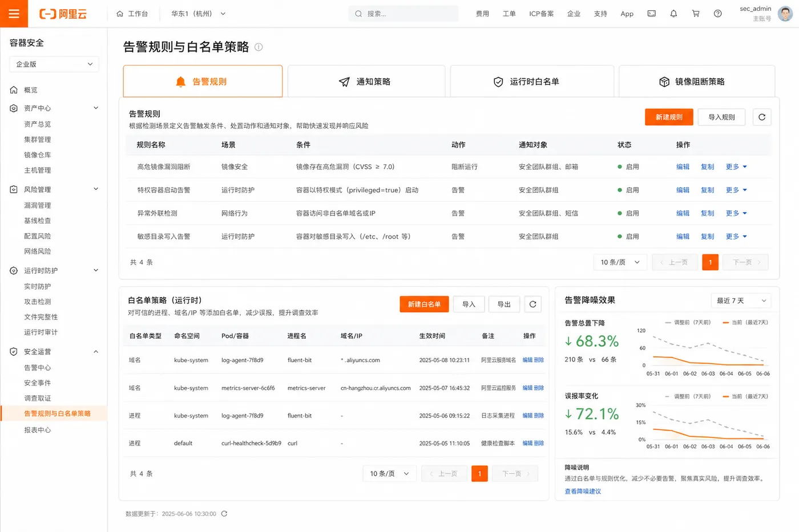Image resolution: width=799 pixels, height=532 pixels.
Task: Open the 最近 7 天 time range dropdown
Action: point(741,300)
